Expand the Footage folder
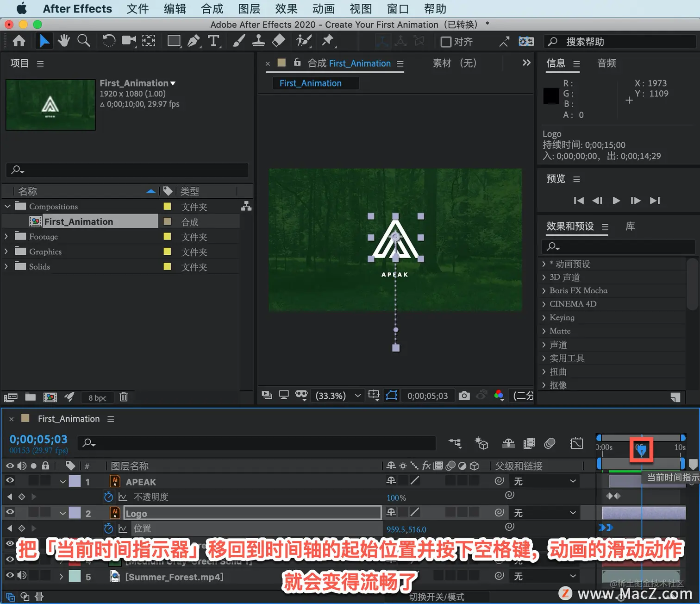 click(6, 237)
